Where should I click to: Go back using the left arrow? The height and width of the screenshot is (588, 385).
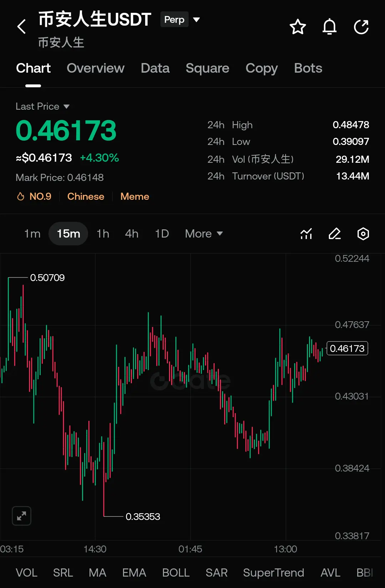click(x=22, y=27)
